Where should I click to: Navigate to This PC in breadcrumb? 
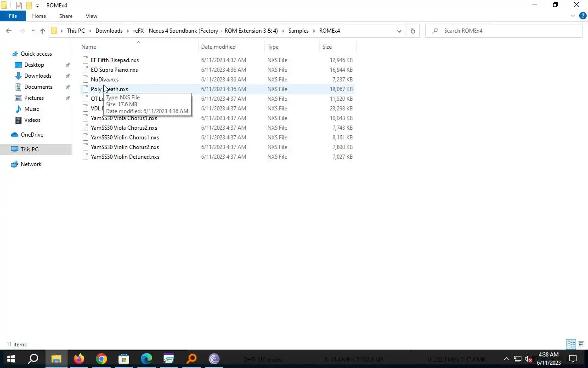coord(76,31)
